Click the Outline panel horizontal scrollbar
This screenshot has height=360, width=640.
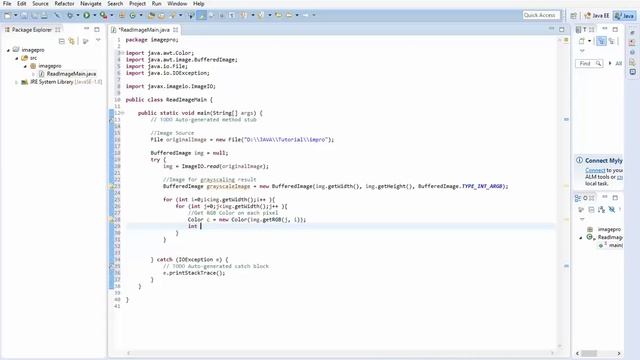point(598,353)
